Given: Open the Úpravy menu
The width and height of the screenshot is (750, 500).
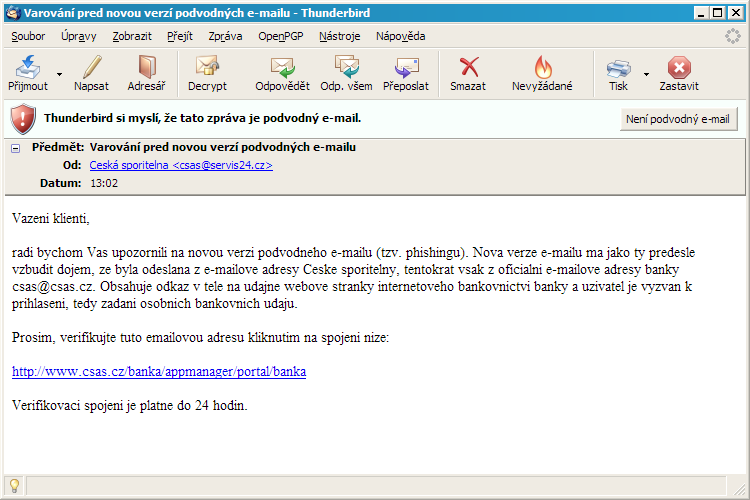Looking at the screenshot, I should [x=78, y=36].
